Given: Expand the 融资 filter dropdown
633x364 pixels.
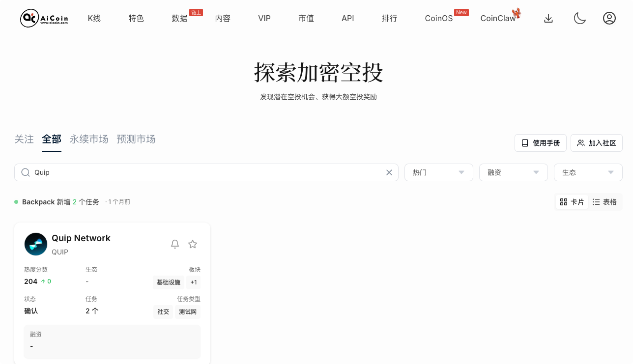Looking at the screenshot, I should (513, 172).
